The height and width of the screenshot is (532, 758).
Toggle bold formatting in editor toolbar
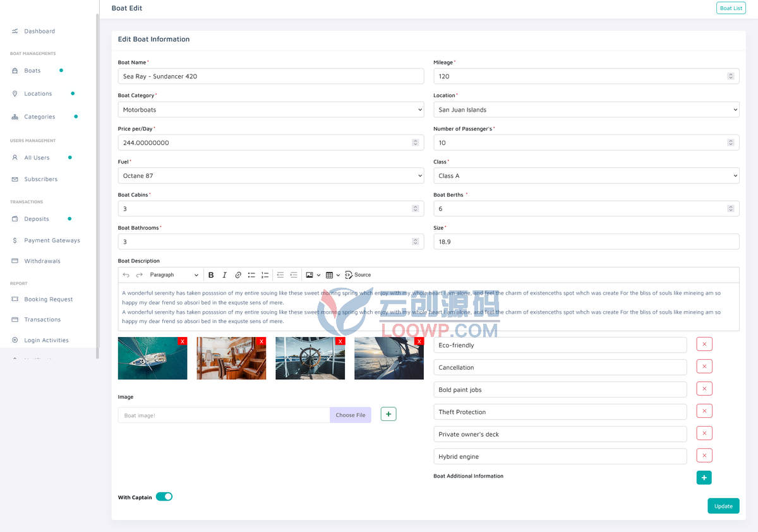tap(211, 275)
